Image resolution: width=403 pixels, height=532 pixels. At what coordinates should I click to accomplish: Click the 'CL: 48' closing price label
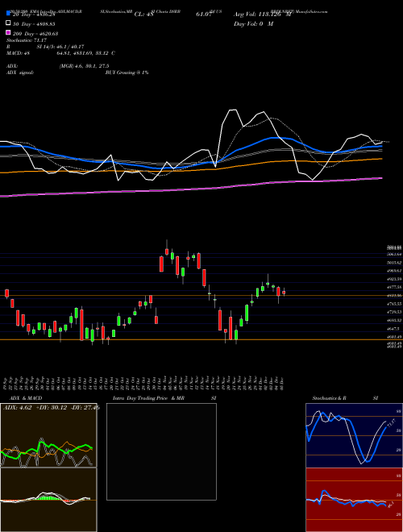click(x=144, y=15)
